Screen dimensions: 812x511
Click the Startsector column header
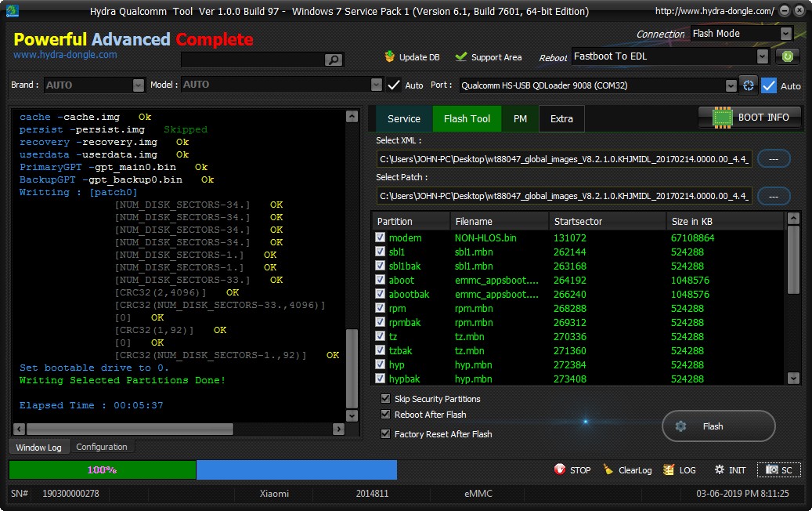[608, 221]
